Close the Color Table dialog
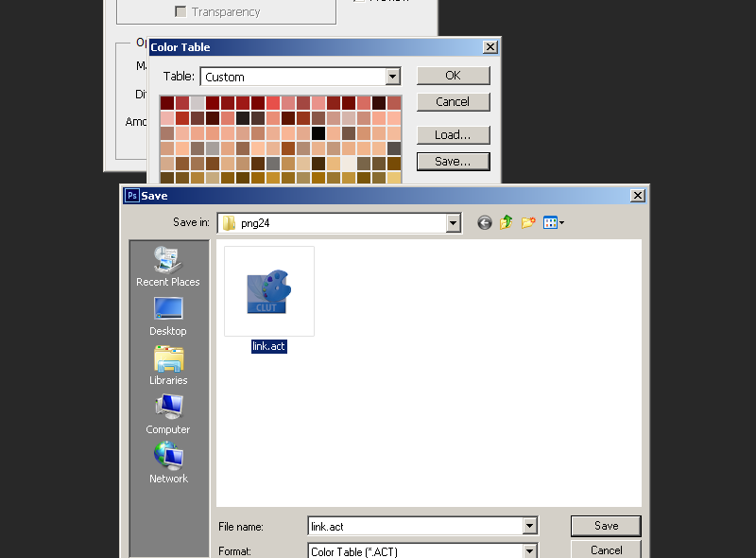The height and width of the screenshot is (558, 756). pos(490,47)
